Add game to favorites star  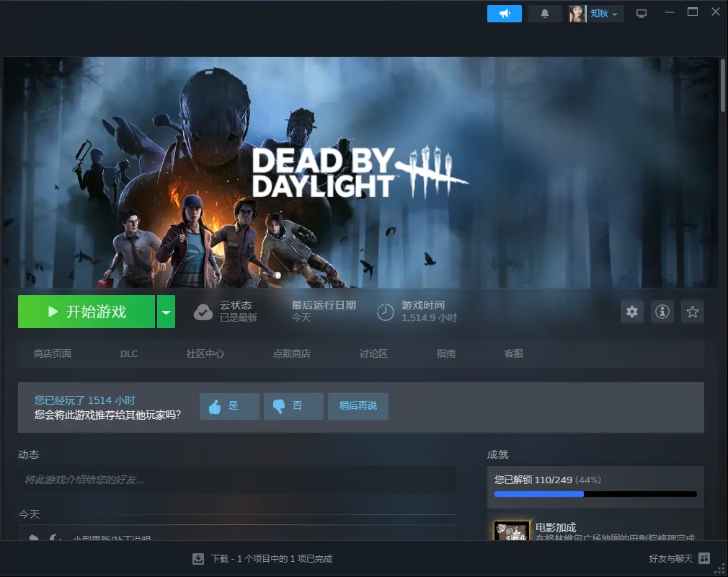(x=692, y=312)
